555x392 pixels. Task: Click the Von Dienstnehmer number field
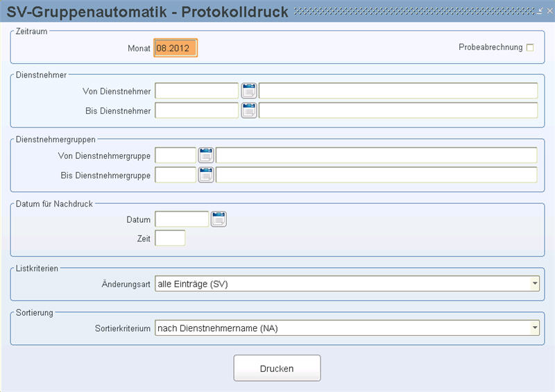(x=197, y=91)
